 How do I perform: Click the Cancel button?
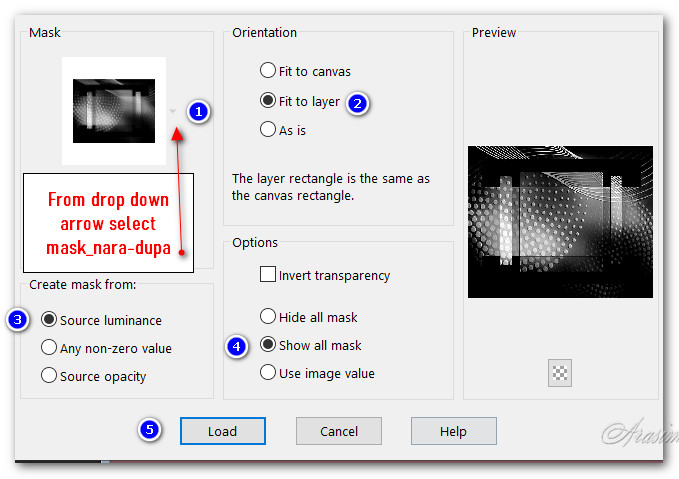coord(338,431)
